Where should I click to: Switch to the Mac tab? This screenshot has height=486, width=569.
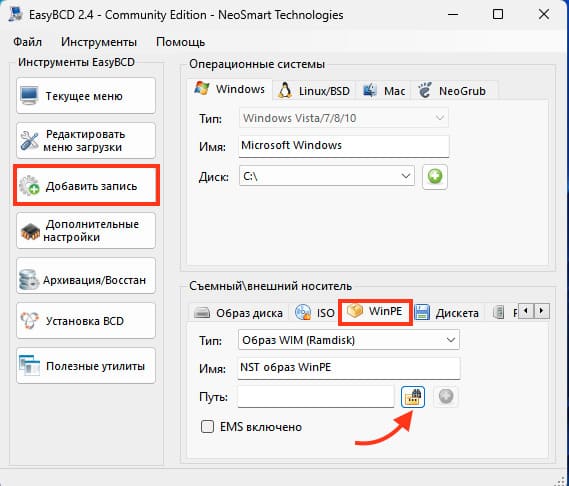click(384, 91)
